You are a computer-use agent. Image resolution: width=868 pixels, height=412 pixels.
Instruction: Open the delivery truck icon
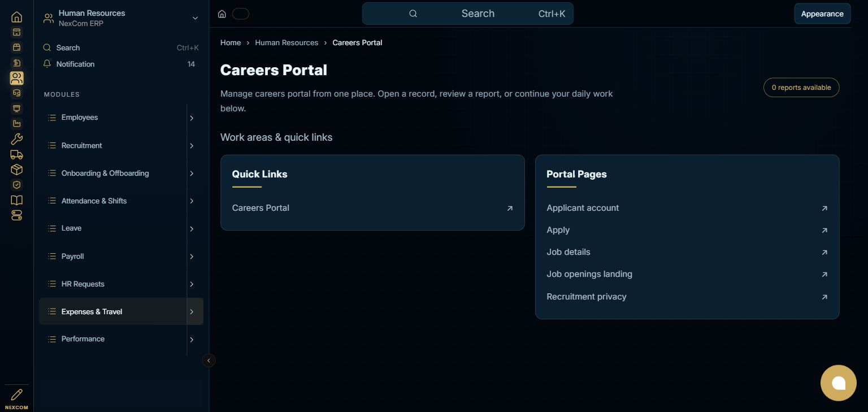(17, 154)
